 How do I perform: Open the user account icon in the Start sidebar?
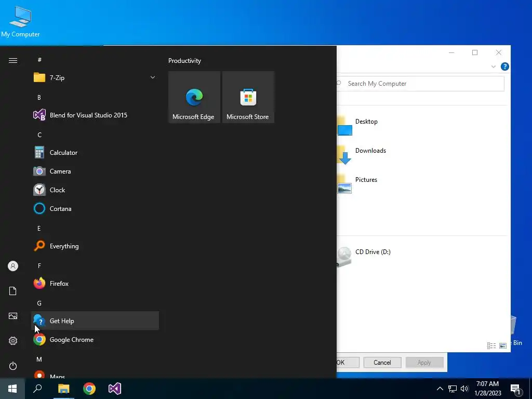click(13, 266)
